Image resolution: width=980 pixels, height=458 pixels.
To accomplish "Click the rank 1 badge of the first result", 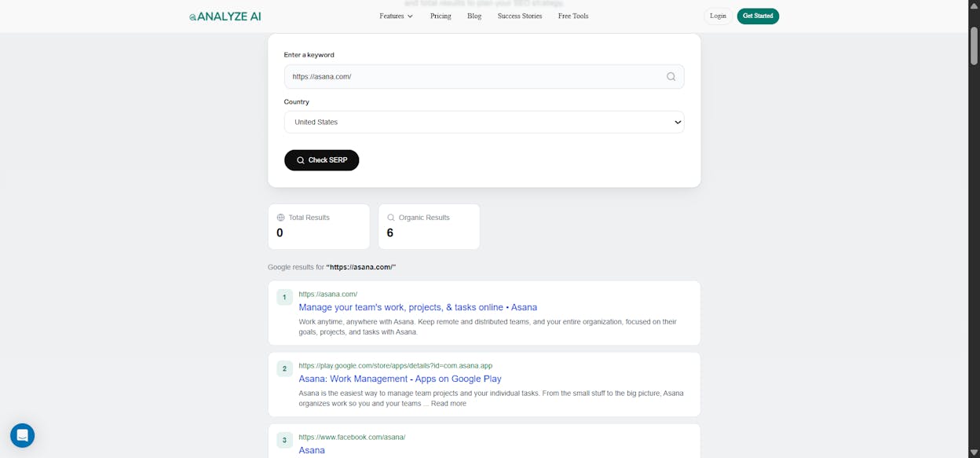I will pos(284,298).
